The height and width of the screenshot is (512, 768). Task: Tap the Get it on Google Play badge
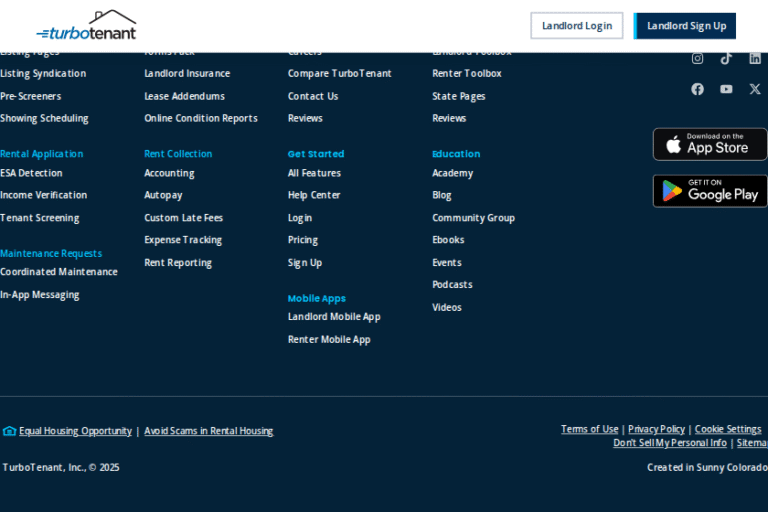coord(710,191)
